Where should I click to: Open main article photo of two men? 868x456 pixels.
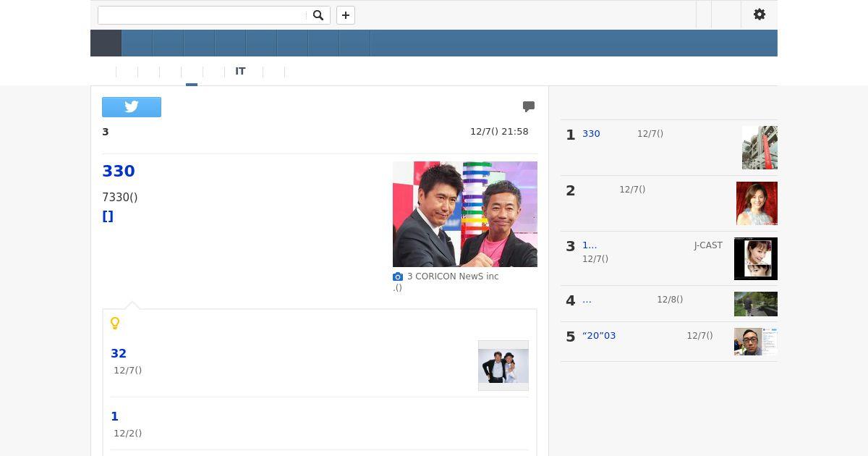pos(465,214)
